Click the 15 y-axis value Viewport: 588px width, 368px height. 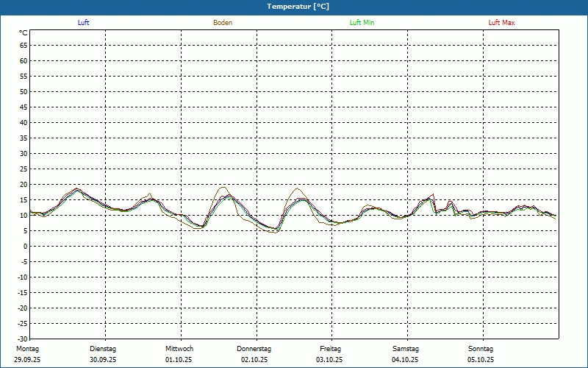pyautogui.click(x=24, y=199)
